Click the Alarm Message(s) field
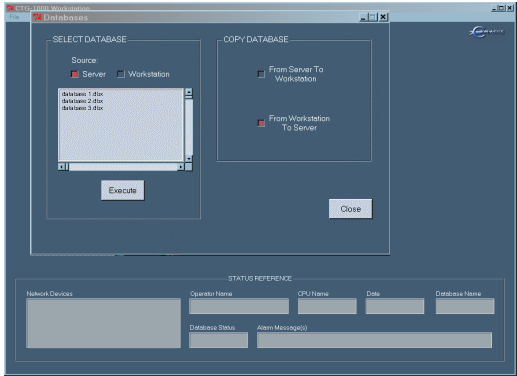 374,340
